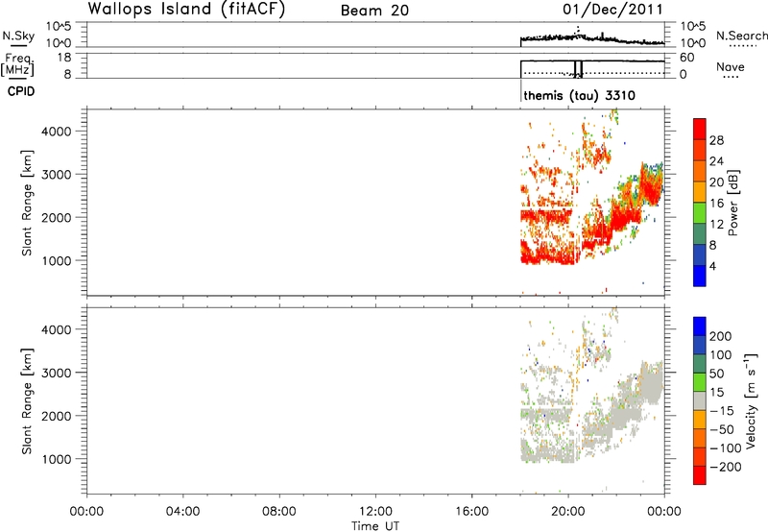The height and width of the screenshot is (532, 768).
Task: Click the frequency trace dip near 20:00
Action: point(578,68)
